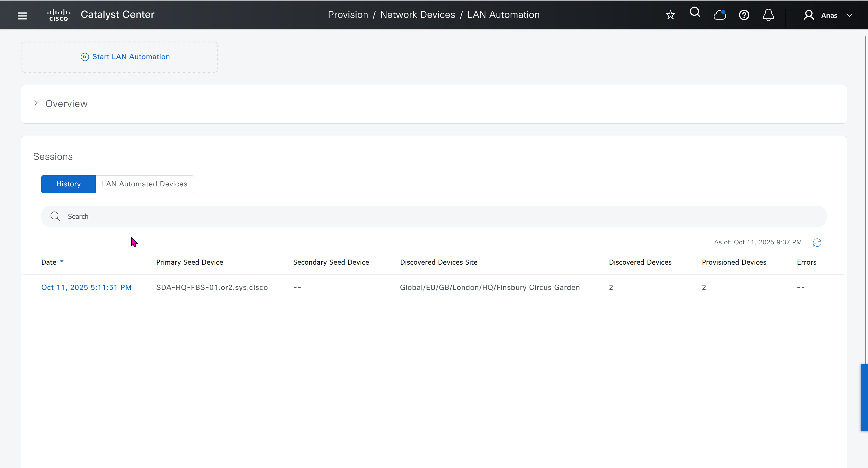The width and height of the screenshot is (868, 468).
Task: Open the Oct 11, 2025 5:11:51 PM session
Action: point(86,287)
